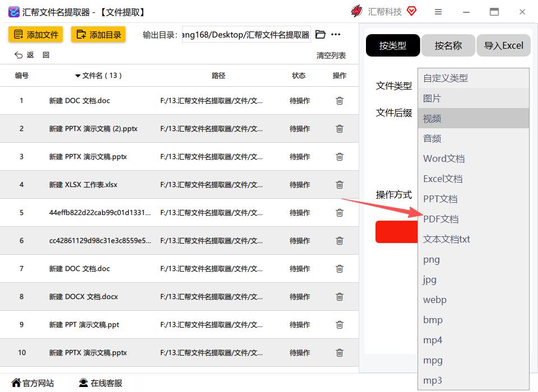Click the 官方网站 home icon
Screen dimensions: 538x392
tap(16, 382)
